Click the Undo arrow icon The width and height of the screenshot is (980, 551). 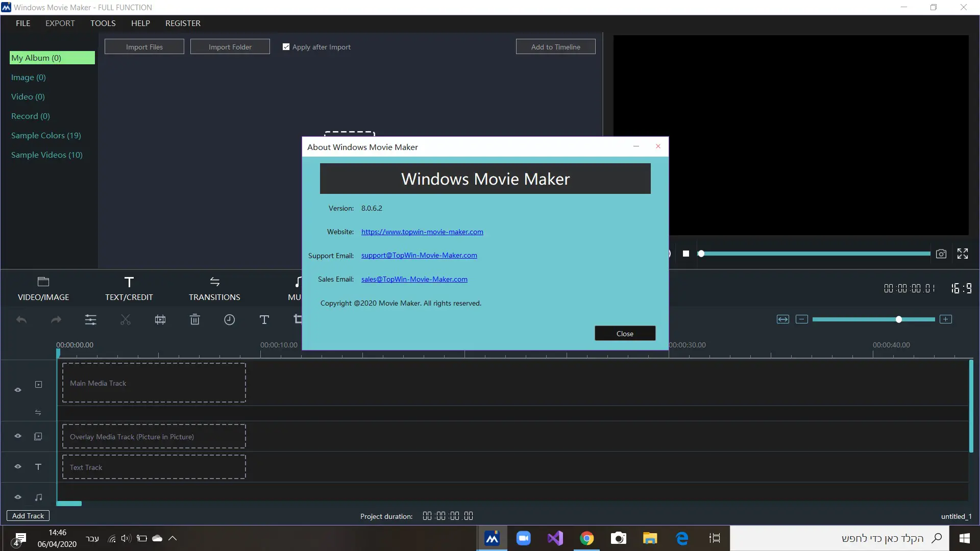point(21,320)
